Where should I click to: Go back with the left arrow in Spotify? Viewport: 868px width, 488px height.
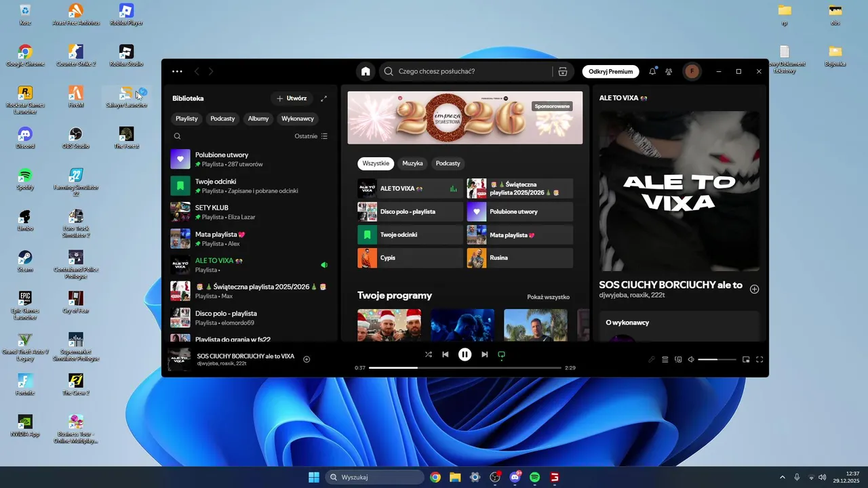(x=197, y=71)
